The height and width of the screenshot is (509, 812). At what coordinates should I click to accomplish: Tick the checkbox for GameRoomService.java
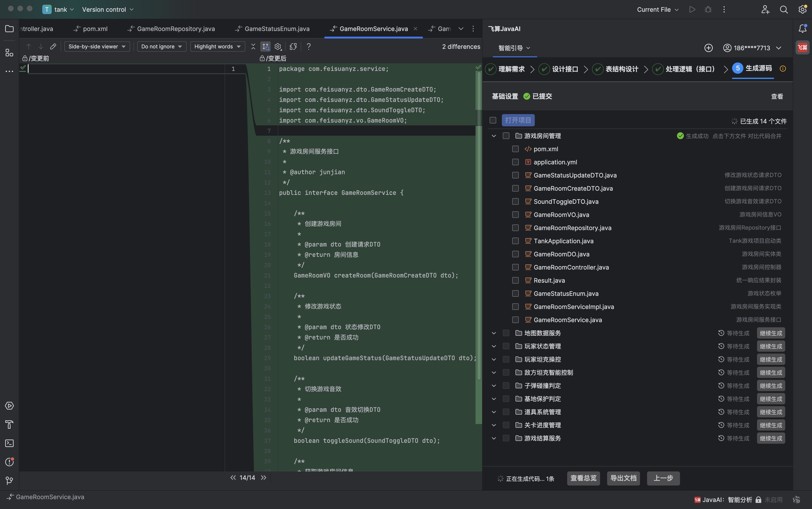515,320
